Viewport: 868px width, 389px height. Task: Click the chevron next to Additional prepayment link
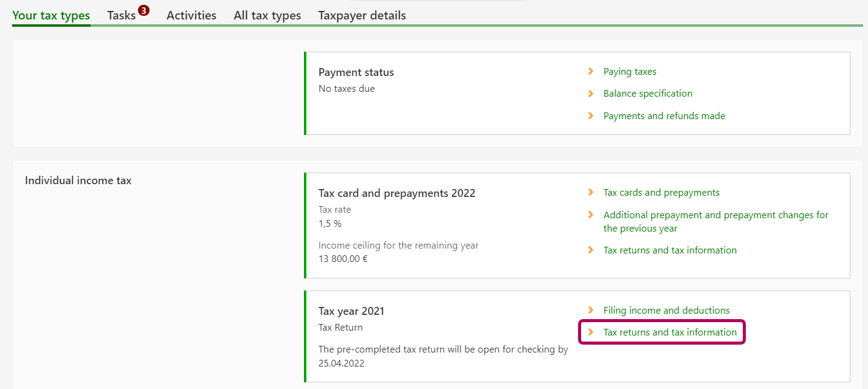591,215
